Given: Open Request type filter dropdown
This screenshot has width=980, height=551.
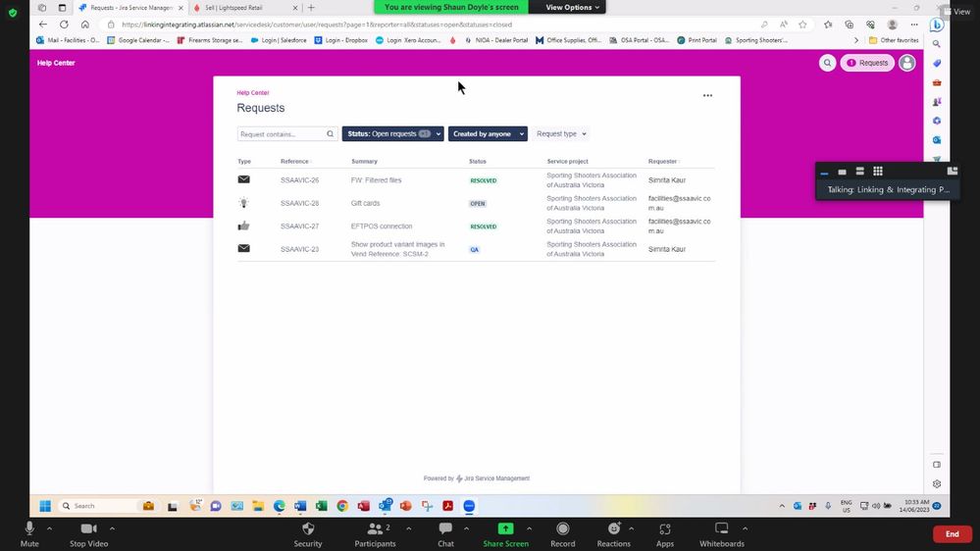Looking at the screenshot, I should [561, 133].
